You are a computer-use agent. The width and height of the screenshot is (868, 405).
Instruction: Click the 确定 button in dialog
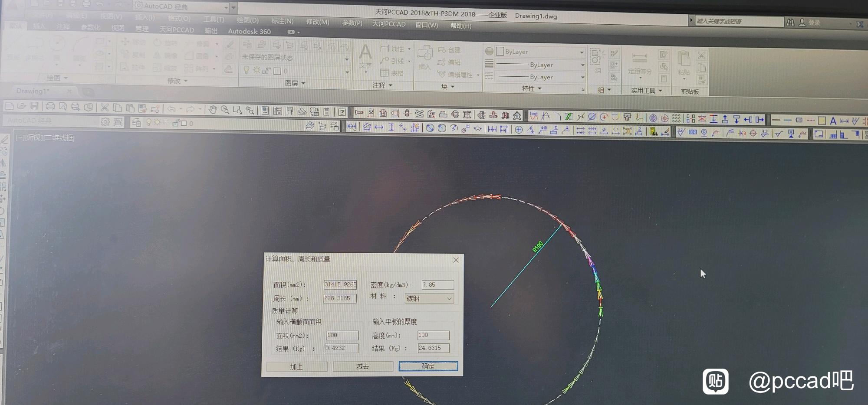click(x=428, y=366)
